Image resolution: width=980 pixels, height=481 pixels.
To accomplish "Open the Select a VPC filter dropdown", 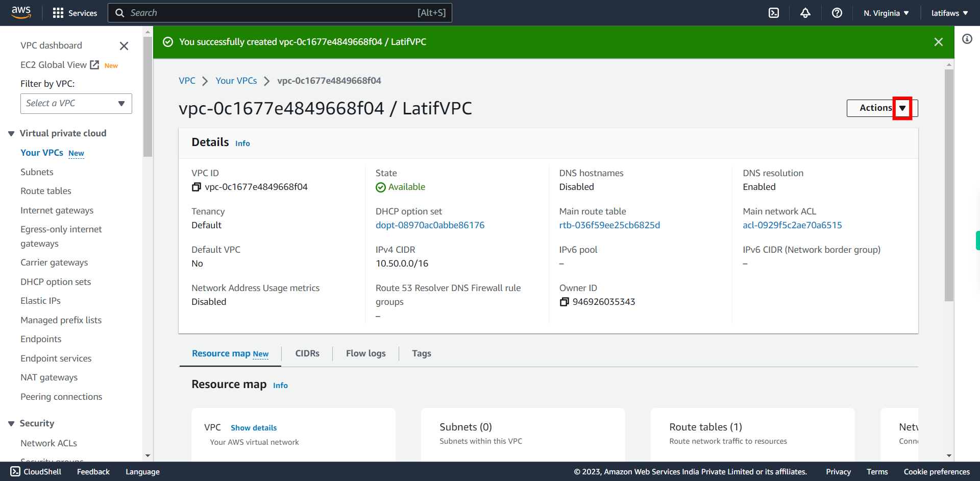I will click(76, 104).
